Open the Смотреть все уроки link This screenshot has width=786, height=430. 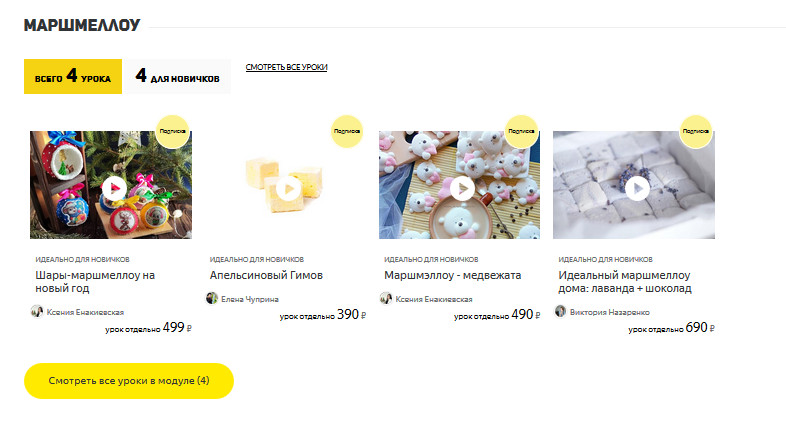click(x=286, y=67)
